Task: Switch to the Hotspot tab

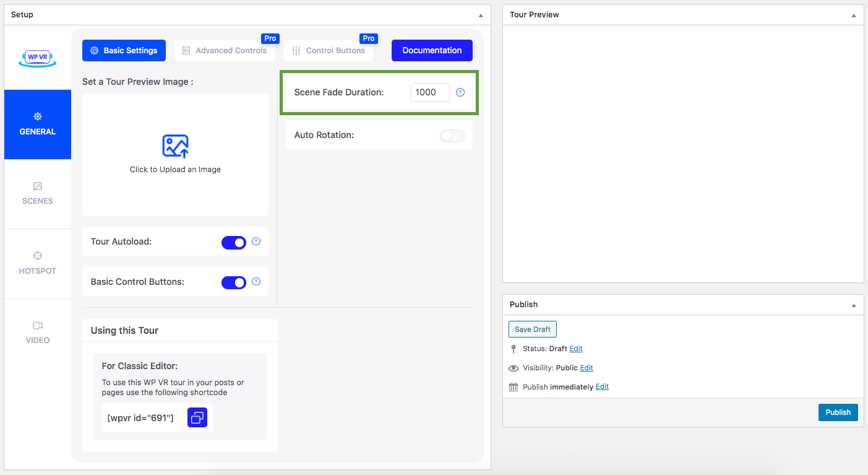Action: [38, 264]
